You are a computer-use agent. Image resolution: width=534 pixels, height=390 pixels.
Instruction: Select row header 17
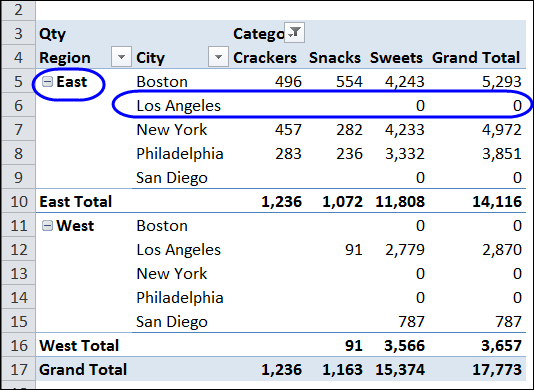tap(18, 370)
